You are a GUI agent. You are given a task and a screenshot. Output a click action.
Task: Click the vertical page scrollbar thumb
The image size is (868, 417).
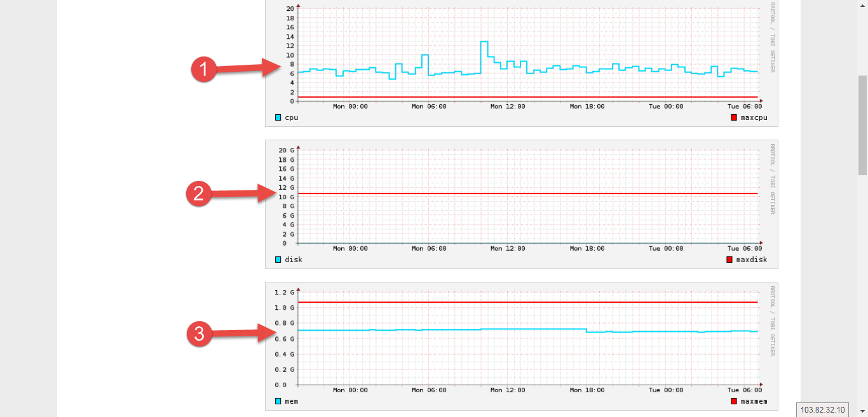862,124
